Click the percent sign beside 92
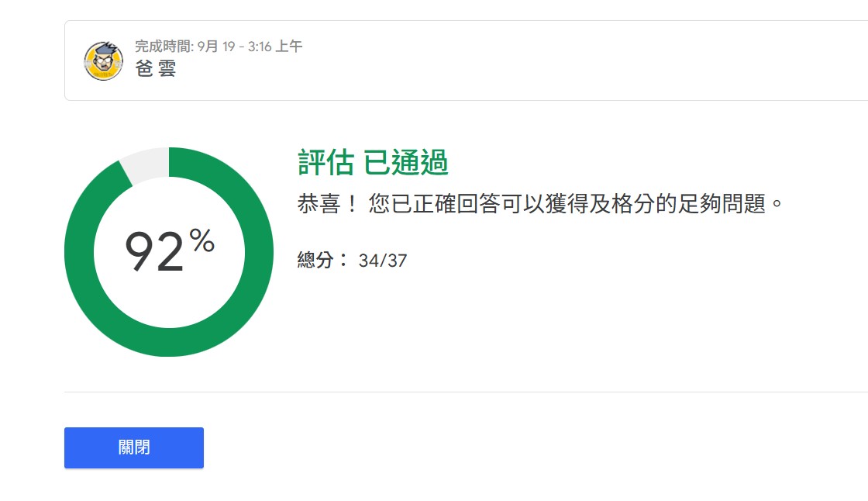The image size is (868, 501). click(x=201, y=241)
